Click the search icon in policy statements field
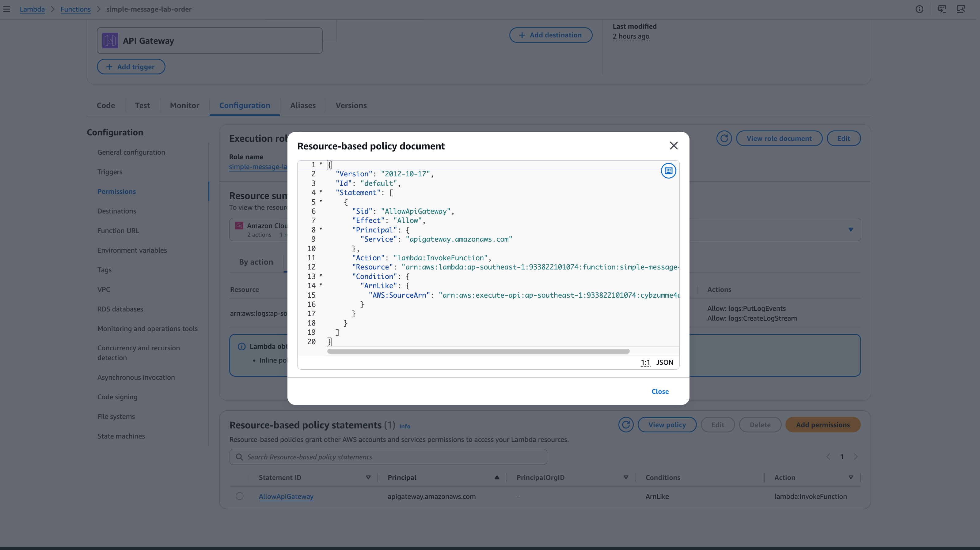The height and width of the screenshot is (550, 980). coord(239,457)
